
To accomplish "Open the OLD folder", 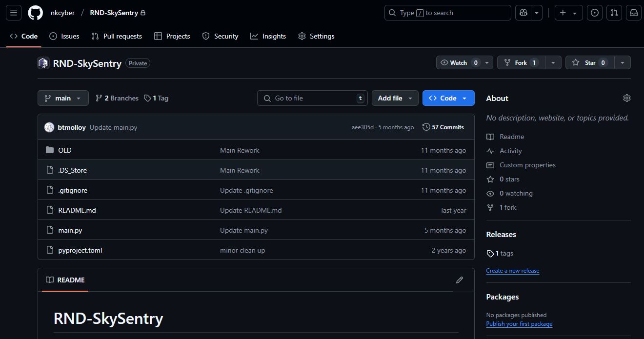I will [65, 150].
